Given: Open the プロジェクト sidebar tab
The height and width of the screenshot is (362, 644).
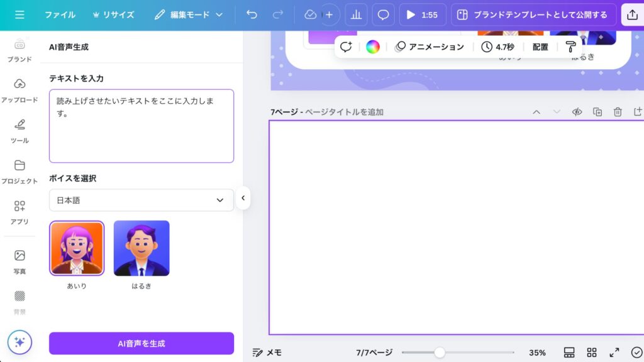Looking at the screenshot, I should coord(19,172).
